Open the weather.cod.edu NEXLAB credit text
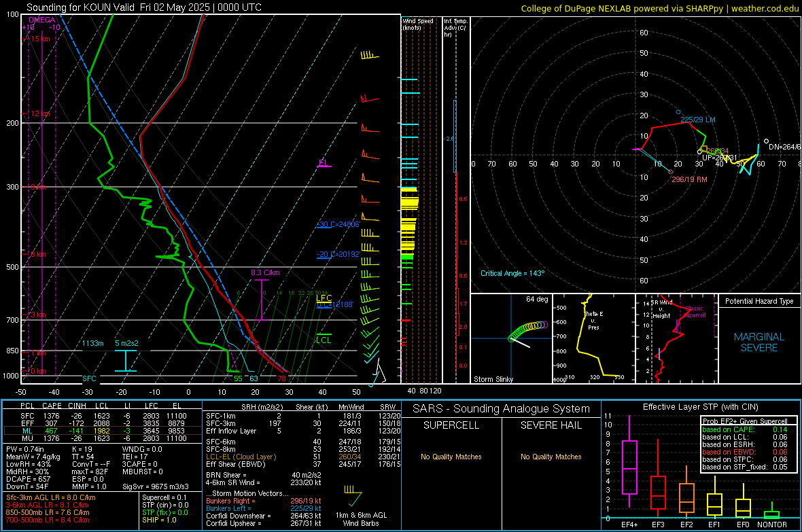Image resolution: width=802 pixels, height=532 pixels. (x=659, y=8)
